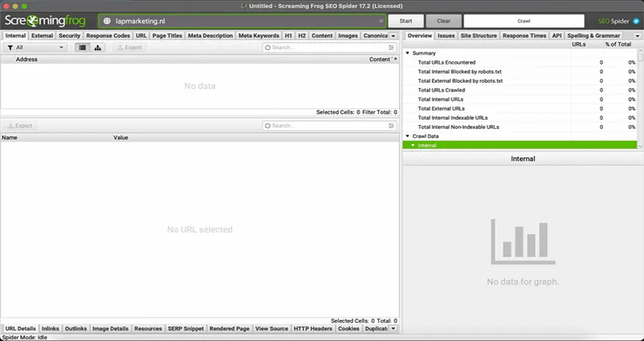The image size is (644, 341).
Task: Click the Value column header
Action: [x=120, y=138]
